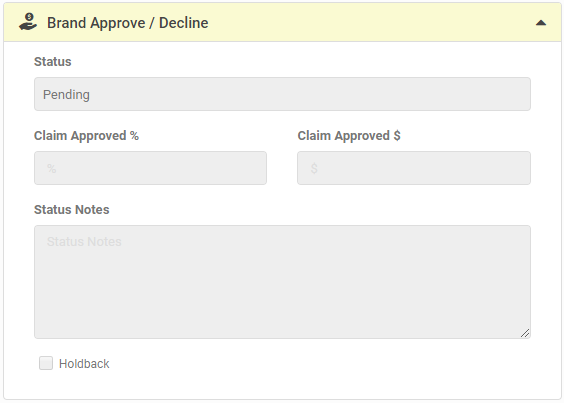This screenshot has height=403, width=564.
Task: Focus the Claim Approved $ input
Action: 414,168
